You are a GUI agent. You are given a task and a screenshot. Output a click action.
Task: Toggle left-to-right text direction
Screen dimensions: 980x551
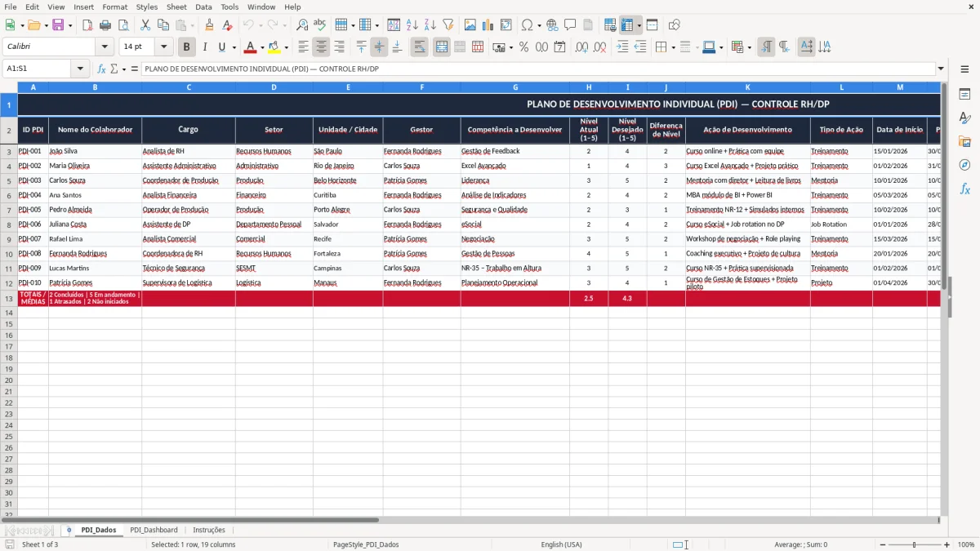766,47
